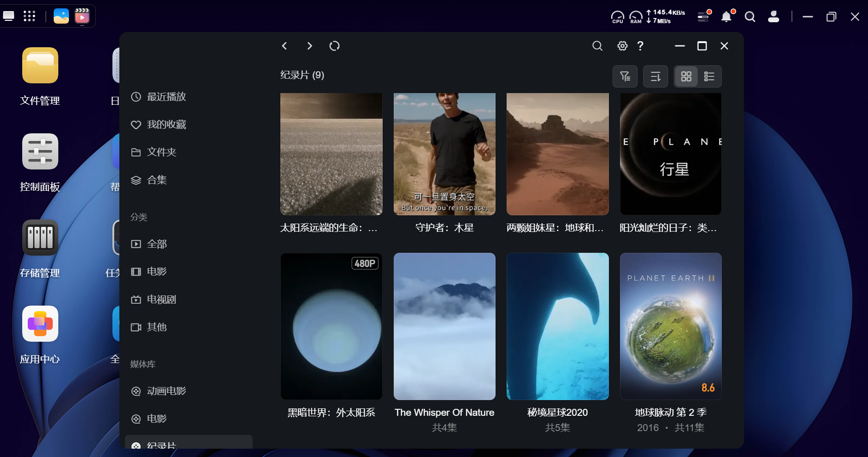
Task: Open CPU usage monitor
Action: 618,17
